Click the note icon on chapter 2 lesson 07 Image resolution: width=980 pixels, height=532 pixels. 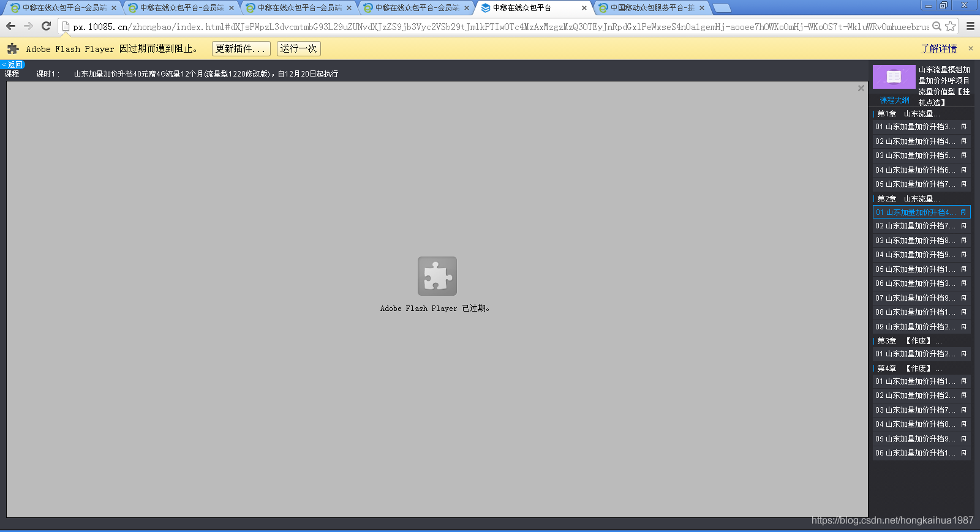coord(963,298)
